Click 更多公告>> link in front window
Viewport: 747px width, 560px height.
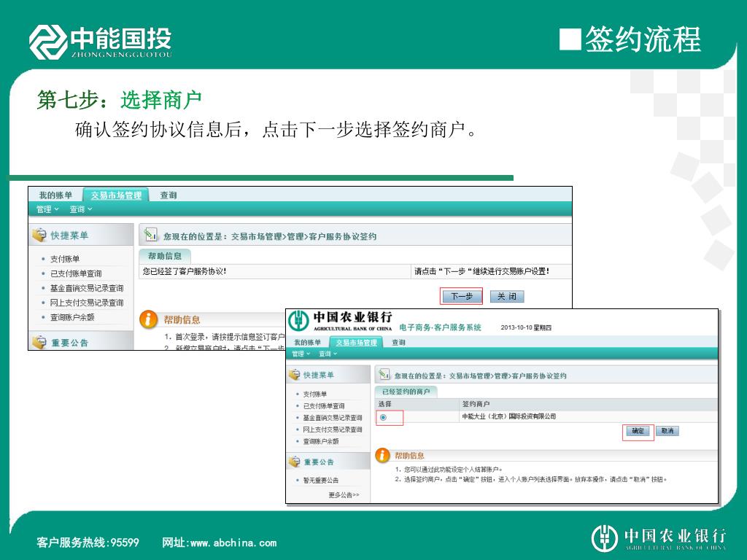click(344, 495)
